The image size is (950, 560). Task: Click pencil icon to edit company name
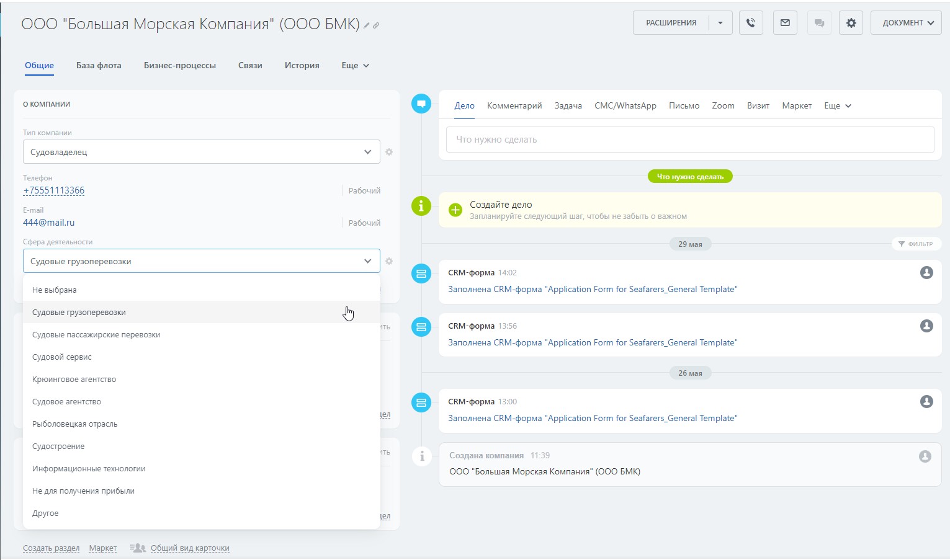tap(367, 25)
